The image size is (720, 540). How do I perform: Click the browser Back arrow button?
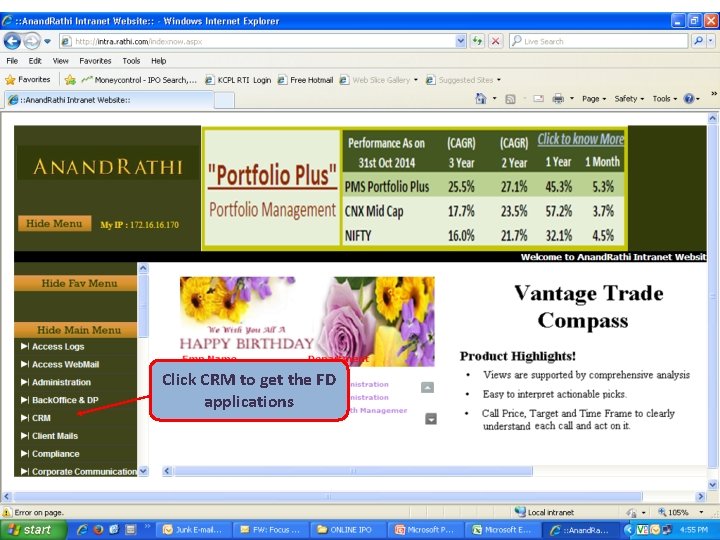(12, 41)
